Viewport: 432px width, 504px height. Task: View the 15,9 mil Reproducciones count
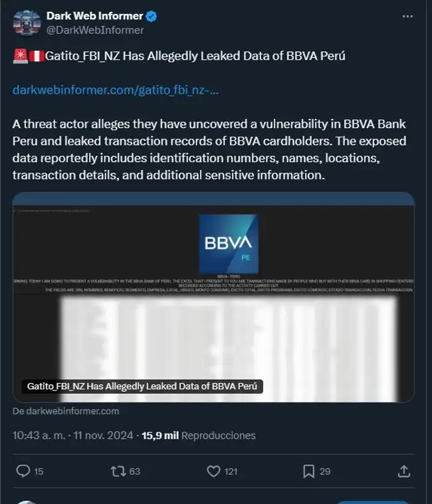point(199,436)
